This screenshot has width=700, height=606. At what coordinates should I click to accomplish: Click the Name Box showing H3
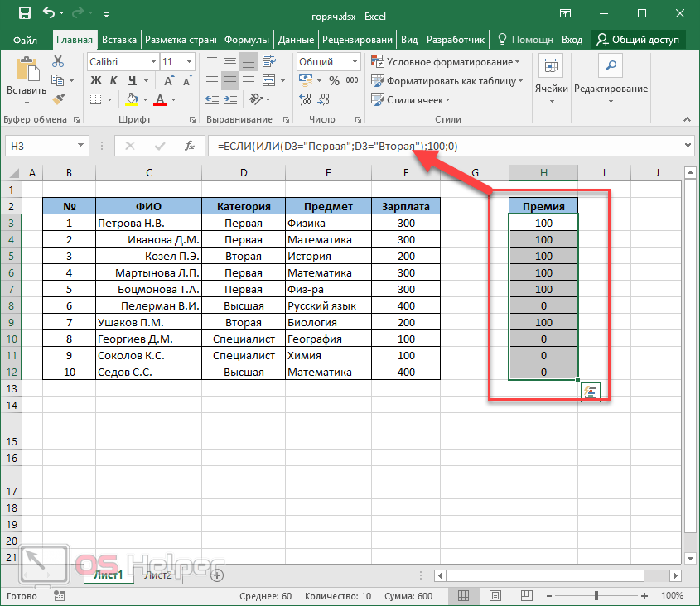click(46, 146)
